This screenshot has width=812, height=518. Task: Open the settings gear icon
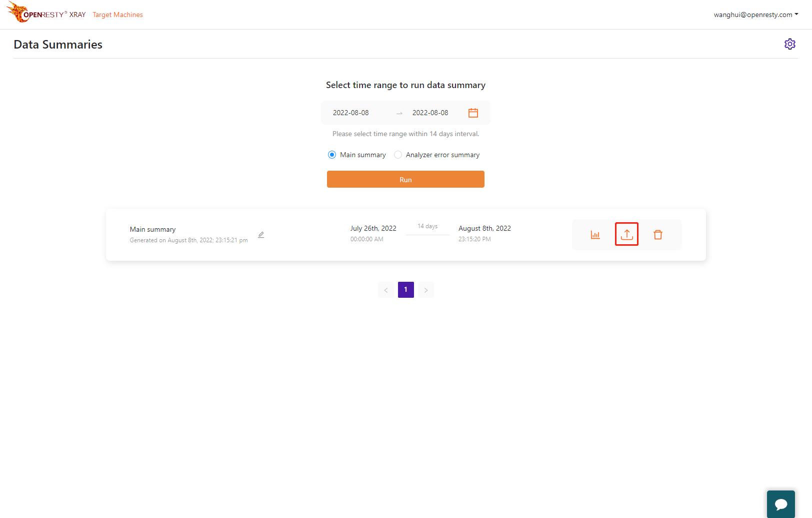[789, 44]
